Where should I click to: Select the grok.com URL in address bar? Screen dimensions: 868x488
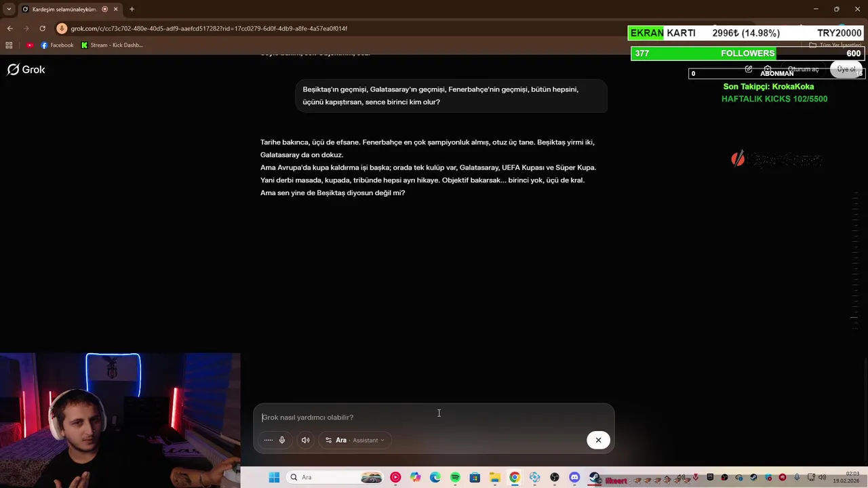click(x=209, y=28)
